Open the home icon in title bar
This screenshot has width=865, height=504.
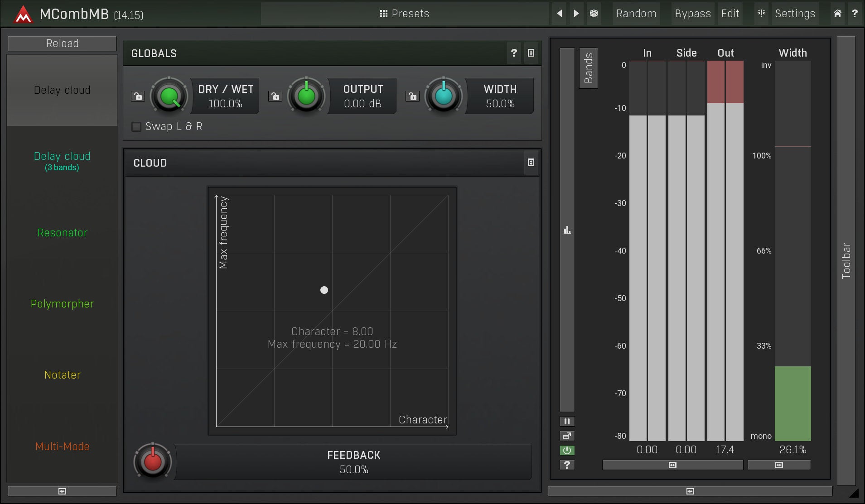point(837,14)
